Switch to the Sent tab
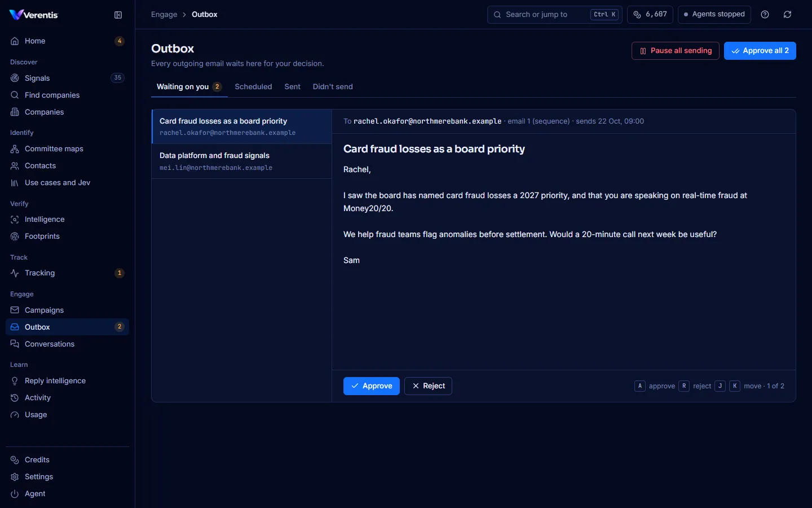 [292, 87]
